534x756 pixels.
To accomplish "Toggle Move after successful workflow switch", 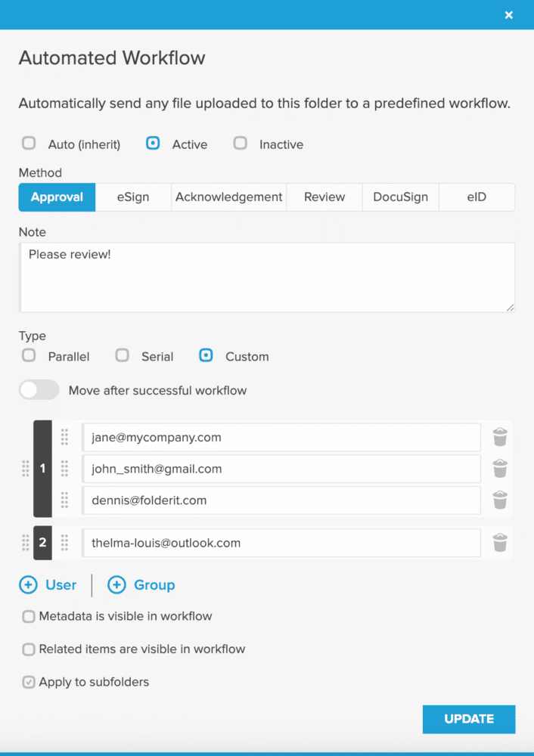I will [39, 390].
